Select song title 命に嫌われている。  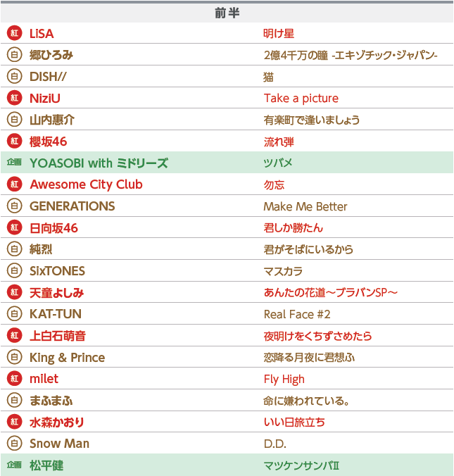point(306,401)
